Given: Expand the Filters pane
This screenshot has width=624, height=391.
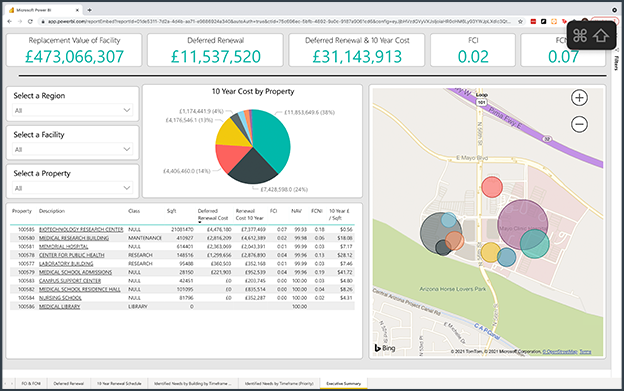Looking at the screenshot, I should [x=616, y=62].
